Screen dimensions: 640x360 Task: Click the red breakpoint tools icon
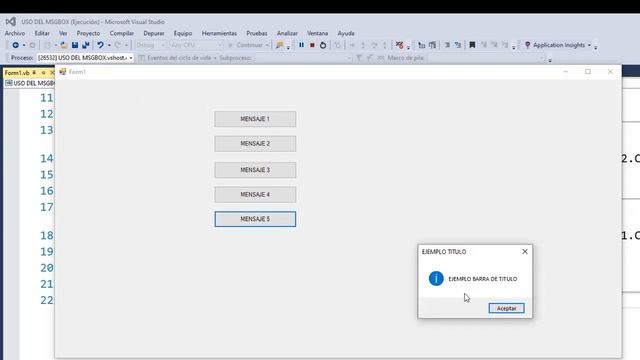[400, 45]
